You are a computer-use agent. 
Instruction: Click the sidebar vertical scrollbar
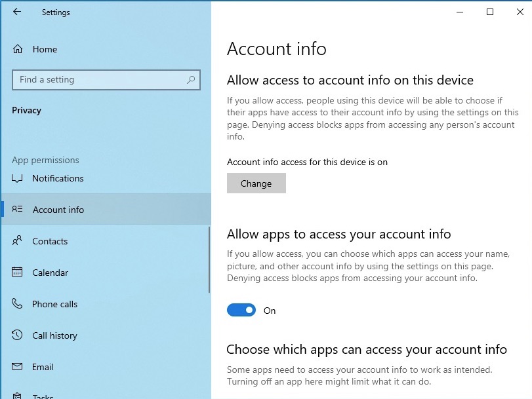coord(209,259)
